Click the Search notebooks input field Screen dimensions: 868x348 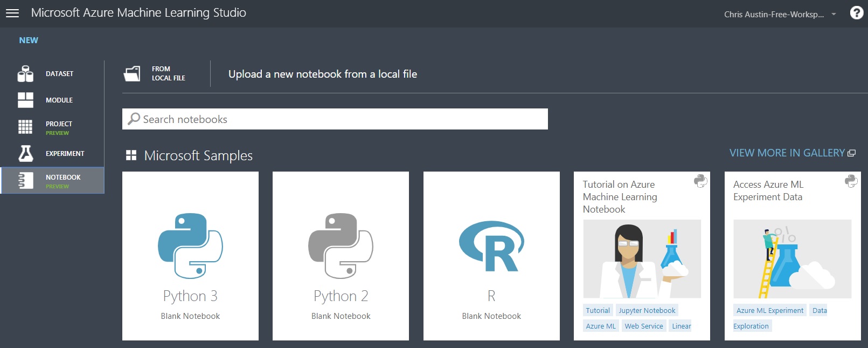coord(335,119)
